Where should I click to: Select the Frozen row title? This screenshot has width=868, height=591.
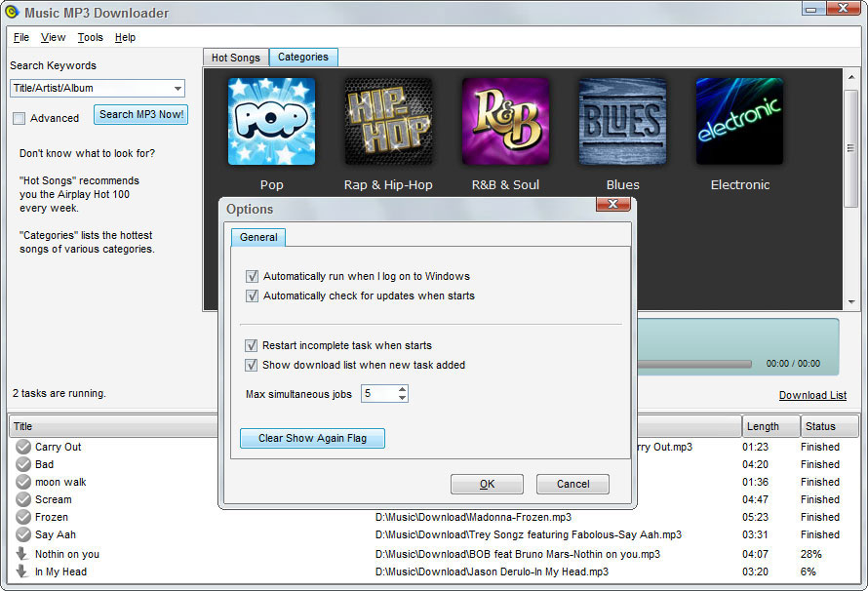tap(52, 517)
